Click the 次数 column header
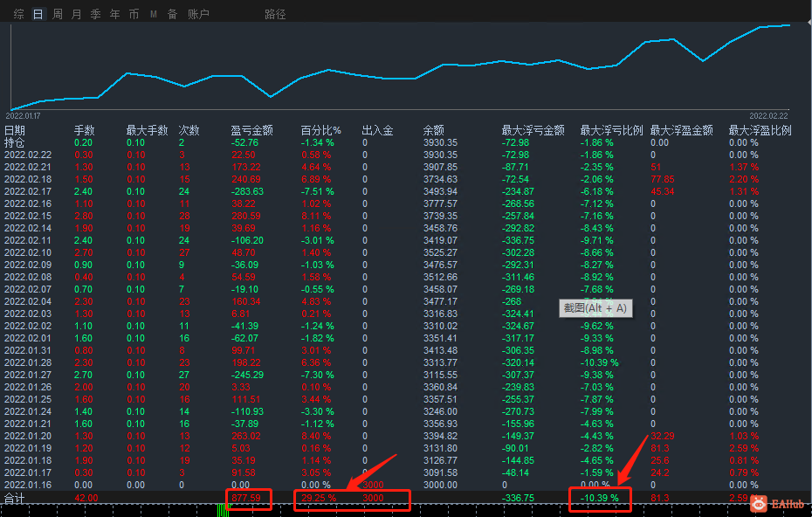The image size is (812, 517). click(189, 130)
